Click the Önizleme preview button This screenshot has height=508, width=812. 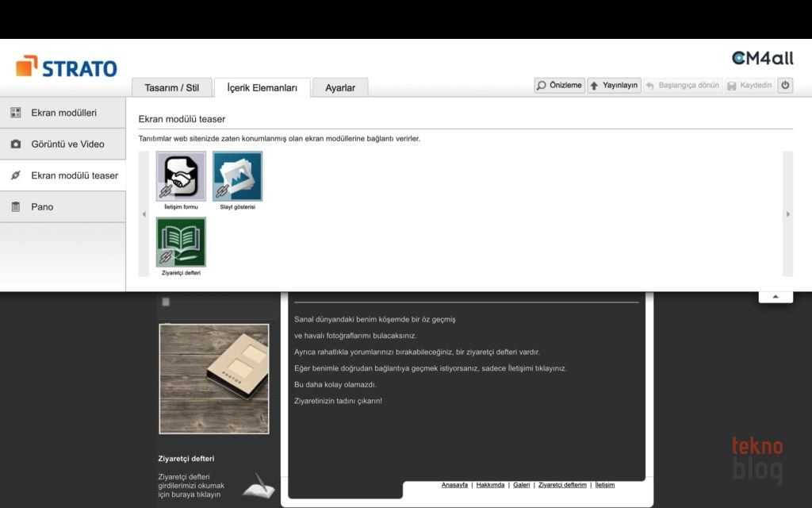(x=560, y=85)
